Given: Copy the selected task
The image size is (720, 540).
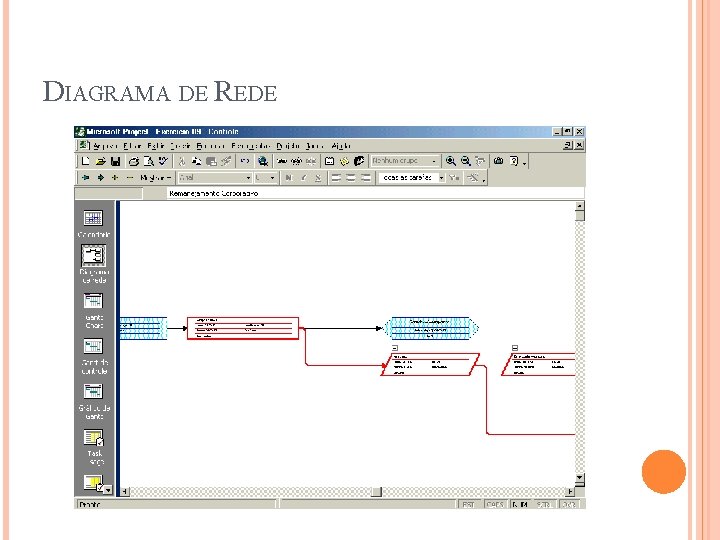Looking at the screenshot, I should [197, 161].
